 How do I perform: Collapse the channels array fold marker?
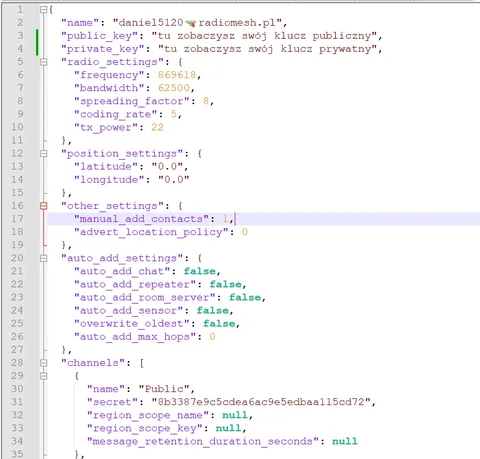coord(43,363)
